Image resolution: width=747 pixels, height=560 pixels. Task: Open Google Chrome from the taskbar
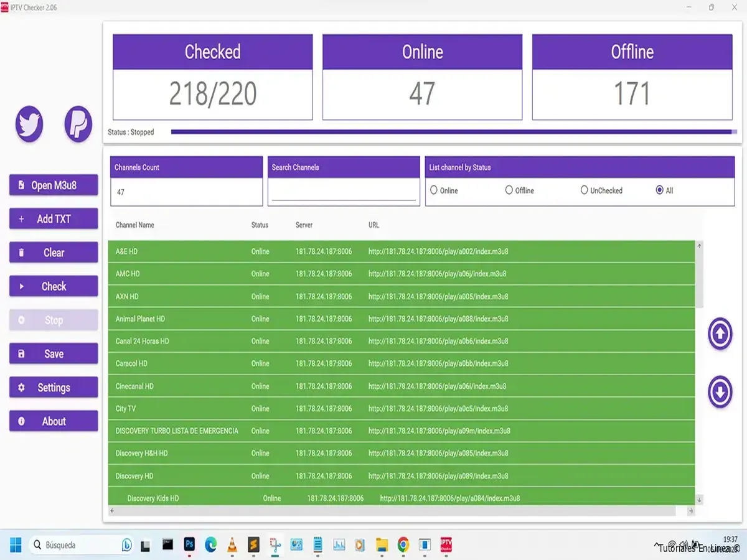[403, 545]
